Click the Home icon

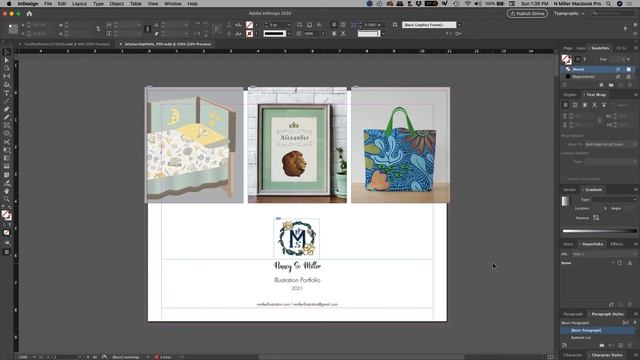point(29,13)
